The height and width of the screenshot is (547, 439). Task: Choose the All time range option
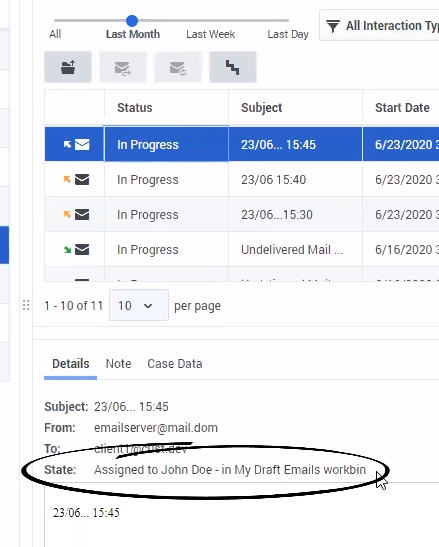[x=55, y=34]
